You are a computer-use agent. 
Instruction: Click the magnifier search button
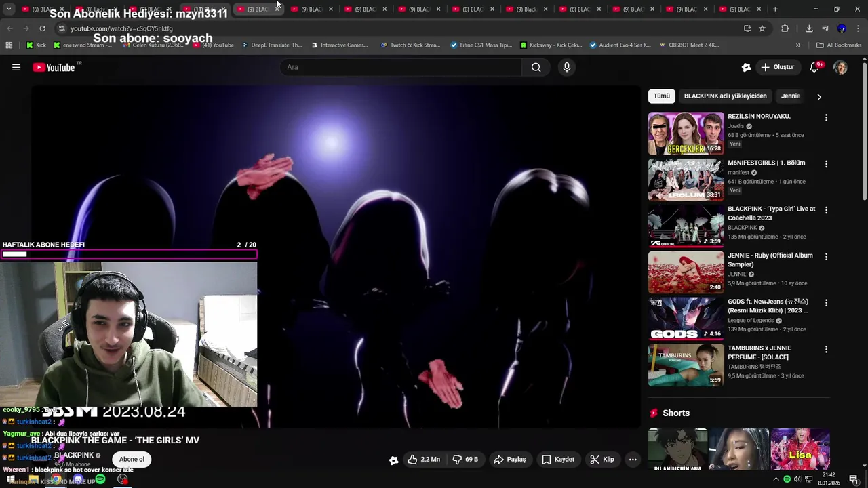536,67
